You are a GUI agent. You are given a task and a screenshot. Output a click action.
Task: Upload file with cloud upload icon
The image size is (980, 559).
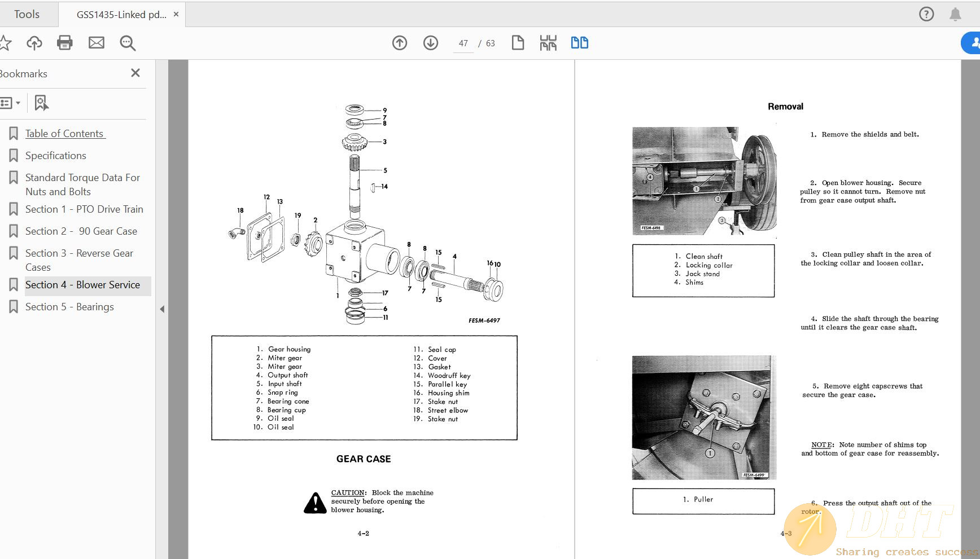pos(34,43)
